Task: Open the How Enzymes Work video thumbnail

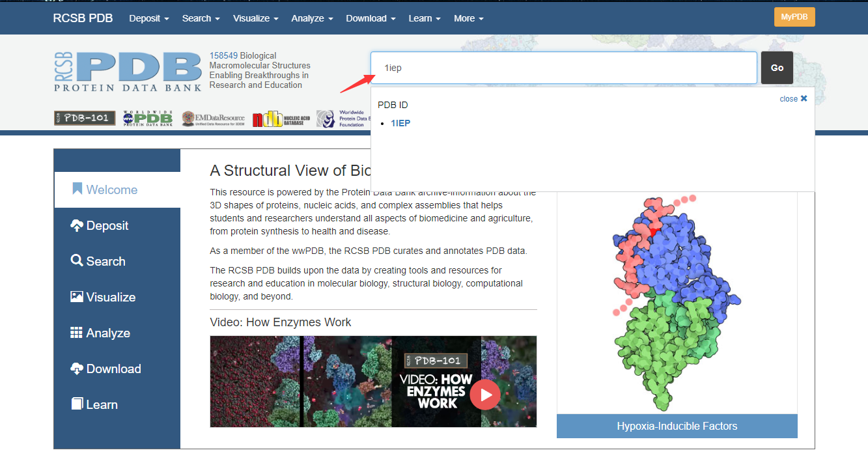Action: (373, 382)
